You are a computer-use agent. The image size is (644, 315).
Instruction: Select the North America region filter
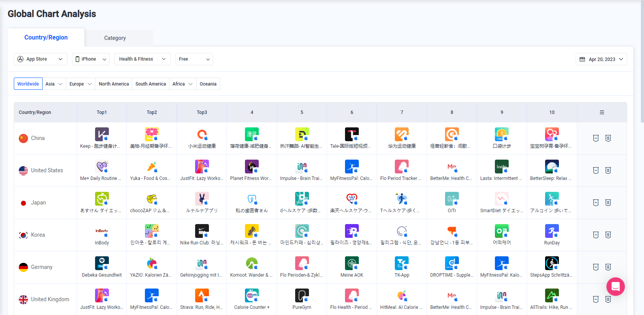(114, 84)
